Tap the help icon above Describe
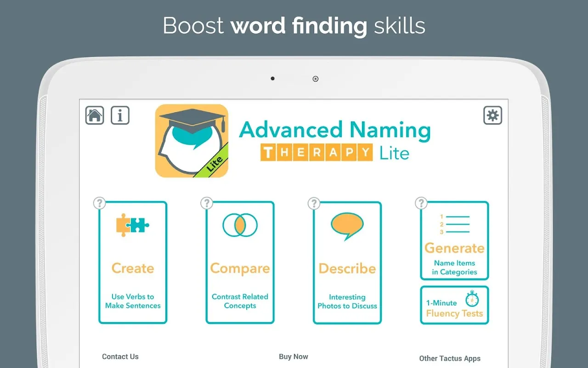The width and height of the screenshot is (588, 368). tap(314, 203)
